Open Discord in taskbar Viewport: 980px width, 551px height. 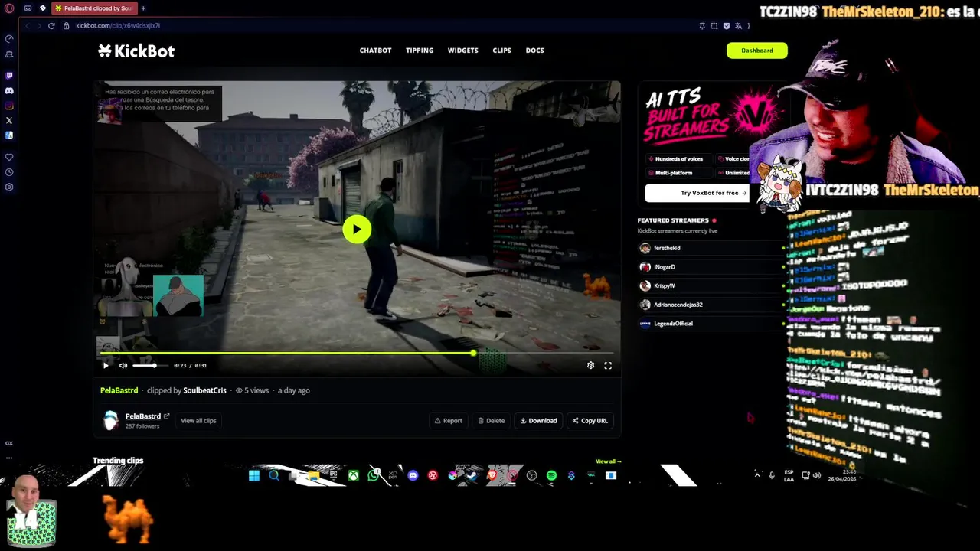[413, 476]
